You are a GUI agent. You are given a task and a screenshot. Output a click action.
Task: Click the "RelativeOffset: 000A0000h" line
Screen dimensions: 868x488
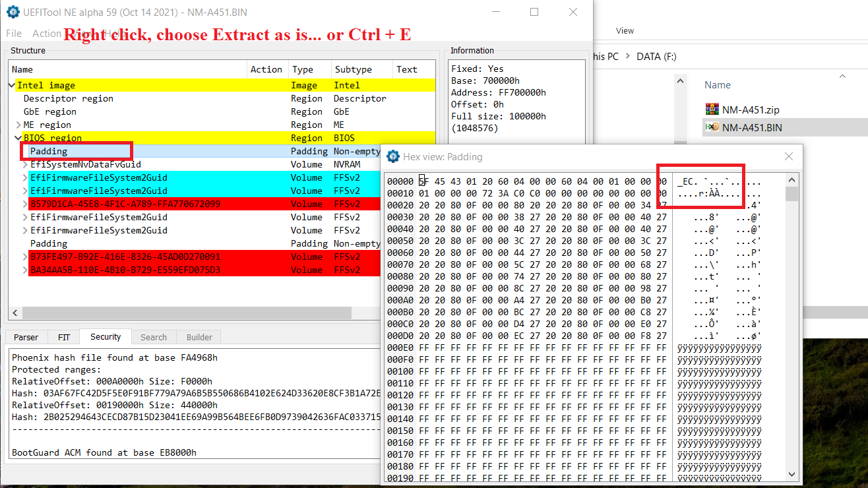[112, 382]
